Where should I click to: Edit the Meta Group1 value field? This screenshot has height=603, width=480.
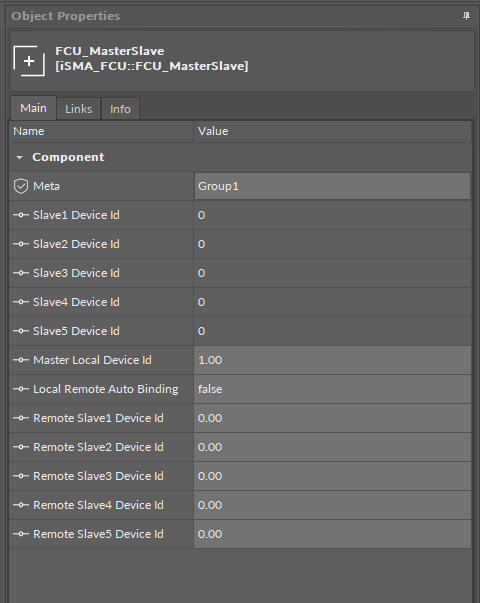click(332, 186)
